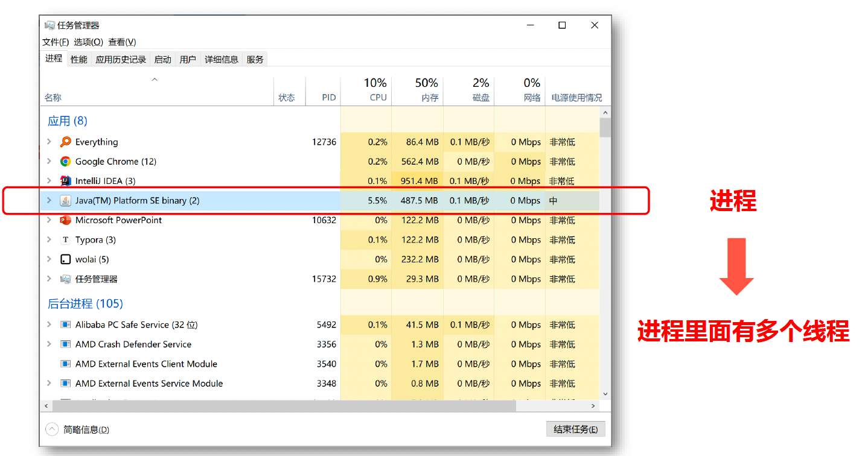Switch to the 性能 tab
Viewport: 868px width, 456px height.
coord(79,59)
